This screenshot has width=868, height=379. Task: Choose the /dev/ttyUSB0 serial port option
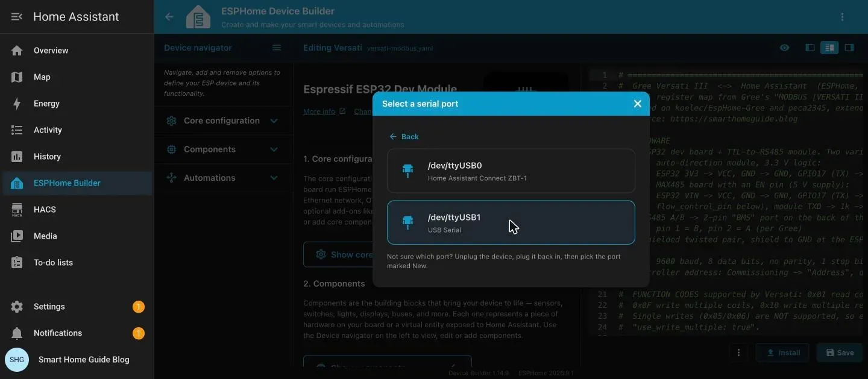[511, 171]
